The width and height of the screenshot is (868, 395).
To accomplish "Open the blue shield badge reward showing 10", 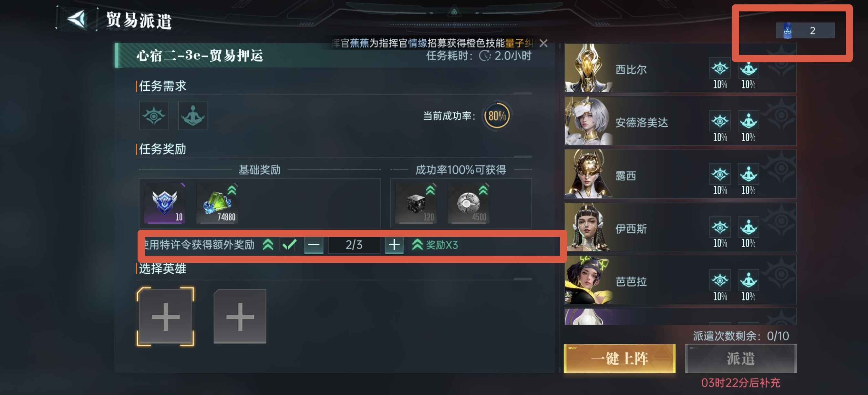I will pyautogui.click(x=164, y=203).
